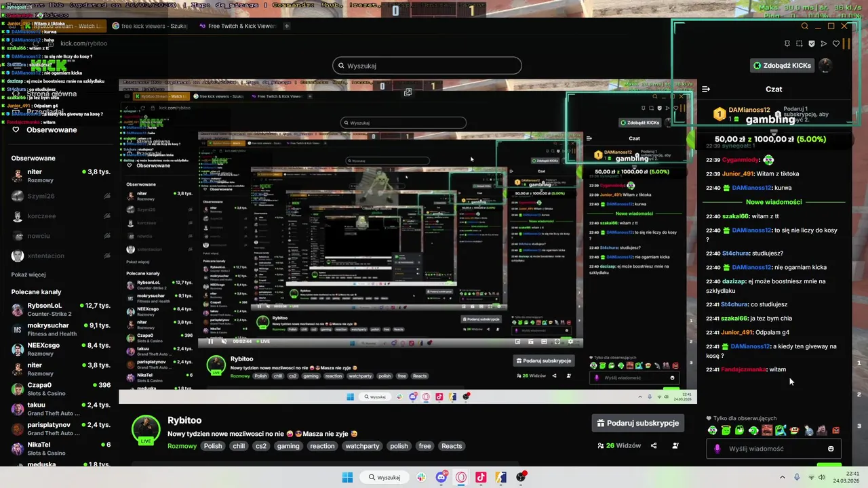This screenshot has width=868, height=488.
Task: Click the kick.com/rybitoo address bar
Action: point(84,43)
